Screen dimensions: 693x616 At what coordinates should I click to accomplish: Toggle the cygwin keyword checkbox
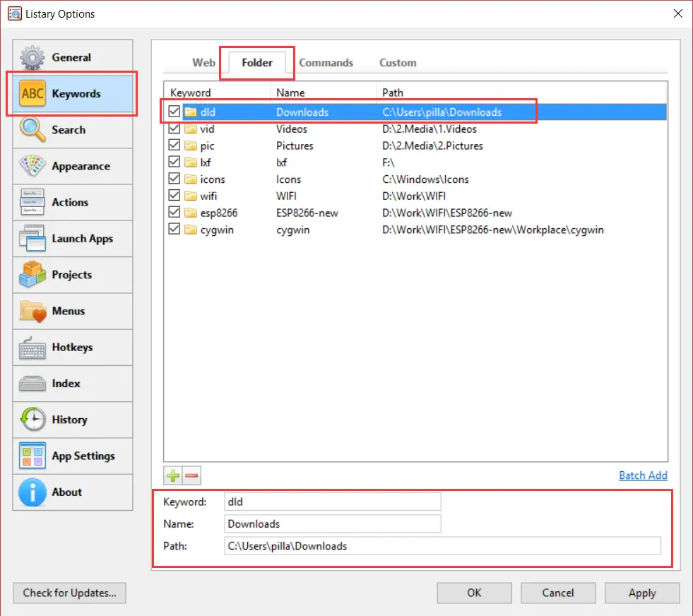click(x=174, y=229)
